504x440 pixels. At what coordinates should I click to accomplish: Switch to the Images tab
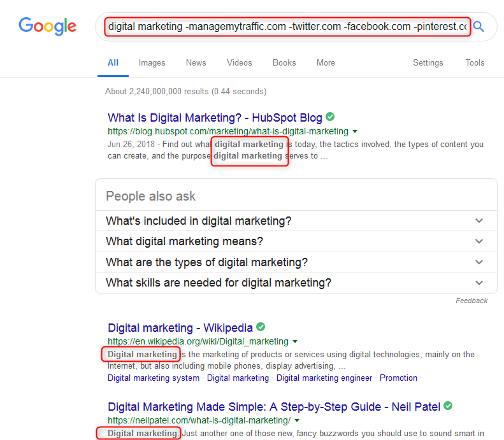(152, 62)
